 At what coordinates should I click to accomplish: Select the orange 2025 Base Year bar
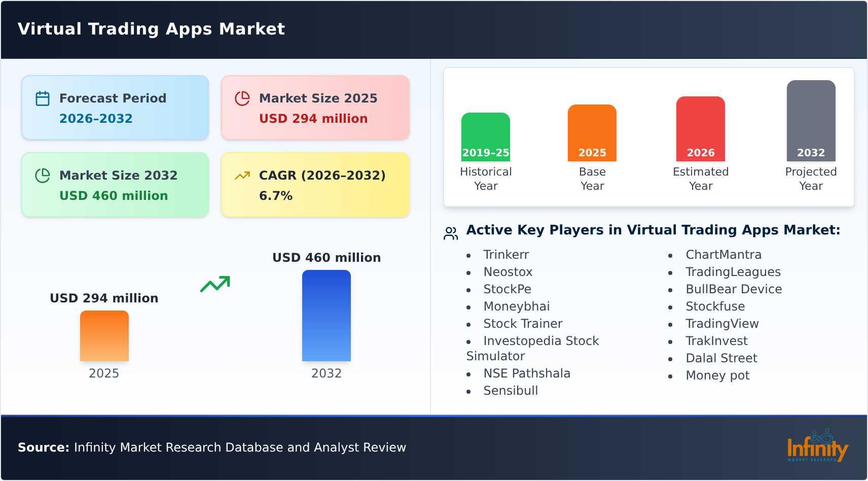[x=592, y=133]
